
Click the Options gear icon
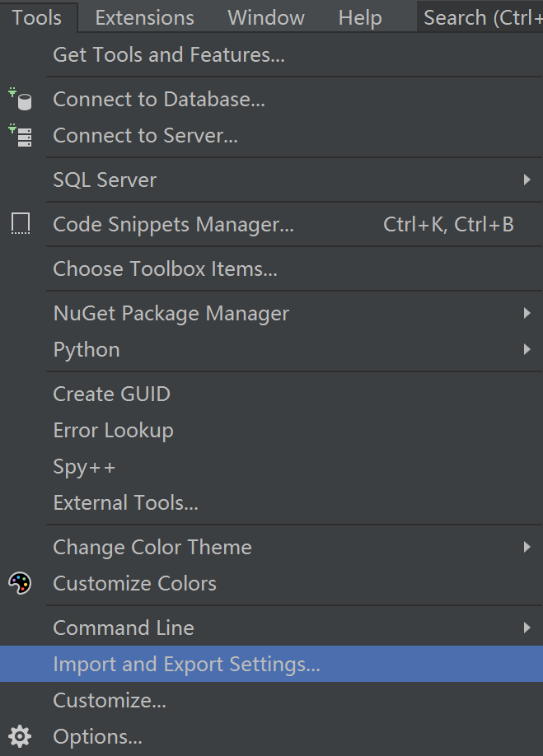click(x=21, y=736)
